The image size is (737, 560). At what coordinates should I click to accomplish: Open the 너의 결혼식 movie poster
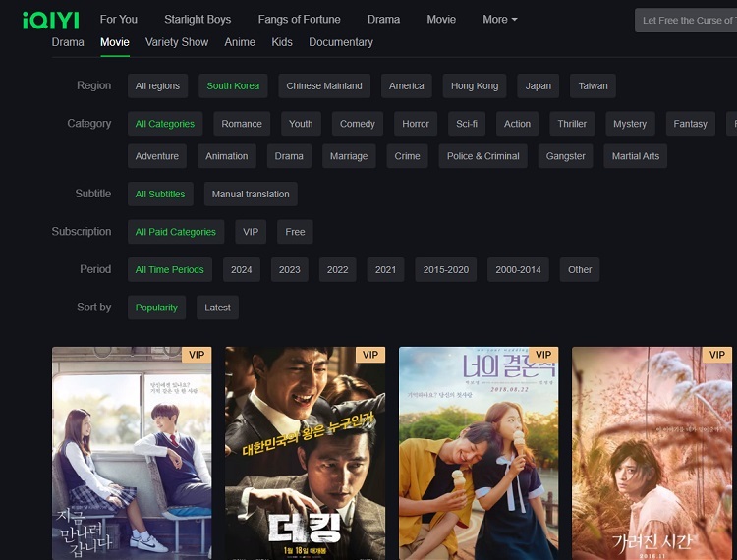coord(479,453)
